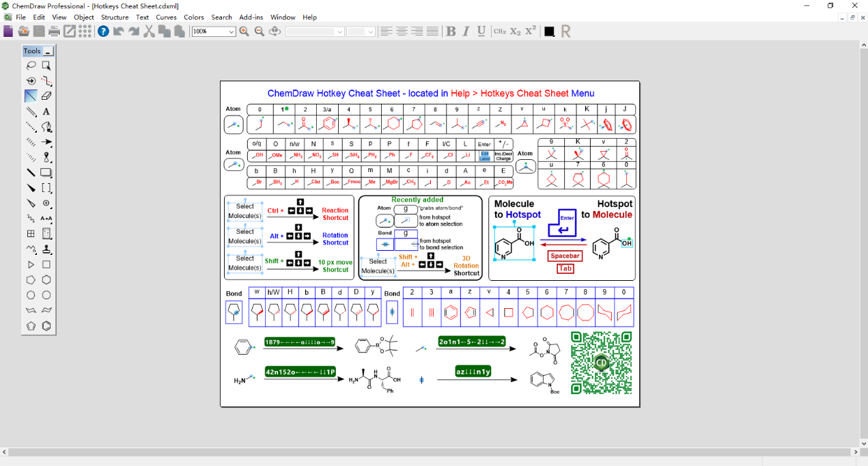Image resolution: width=868 pixels, height=466 pixels.
Task: Choose the Pen drawing tool
Action: (x=46, y=127)
